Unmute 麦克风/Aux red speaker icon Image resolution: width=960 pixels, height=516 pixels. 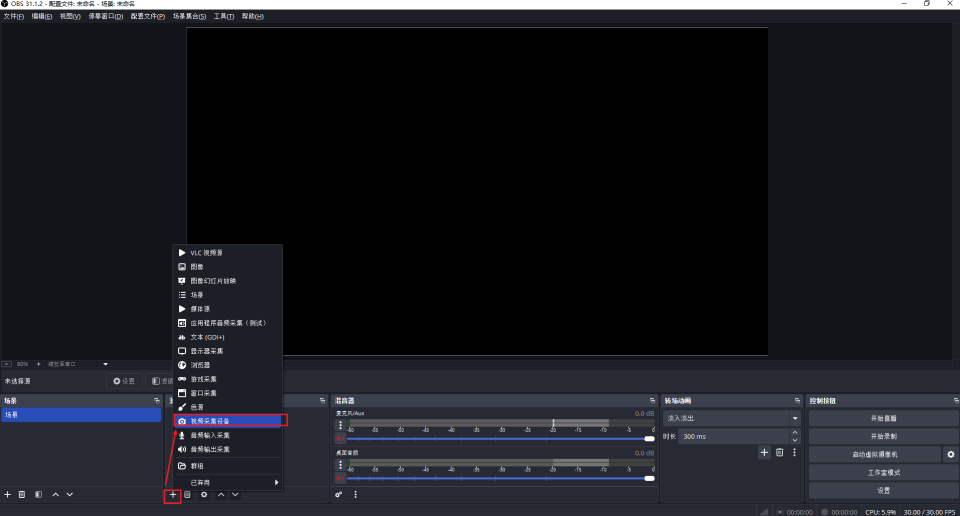(340, 438)
